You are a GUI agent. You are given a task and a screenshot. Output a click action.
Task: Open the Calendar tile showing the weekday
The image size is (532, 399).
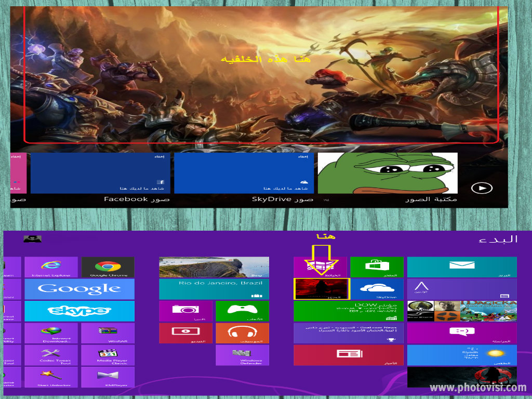(462, 289)
